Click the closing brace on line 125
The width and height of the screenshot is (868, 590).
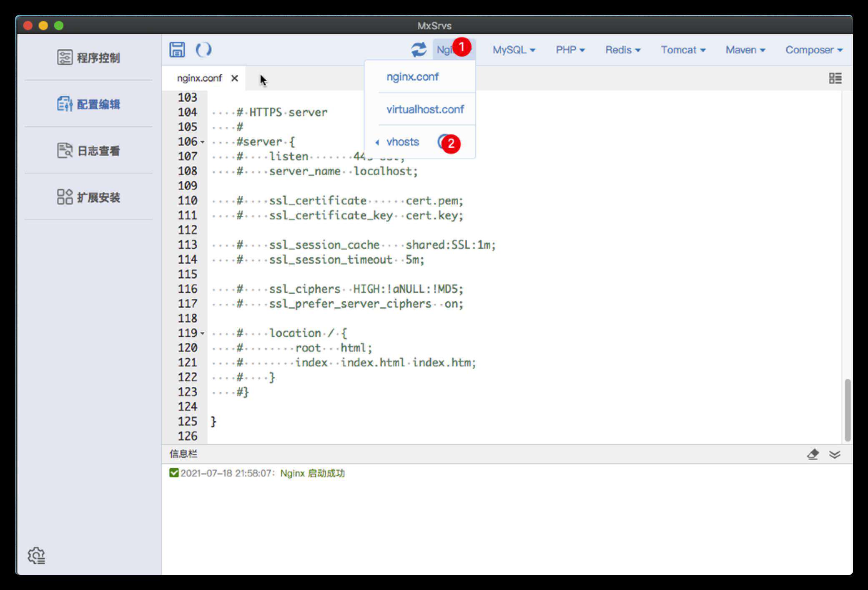click(213, 421)
